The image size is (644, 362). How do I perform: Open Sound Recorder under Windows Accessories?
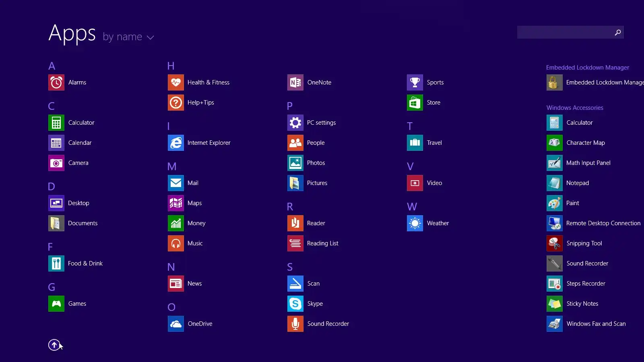click(578, 263)
